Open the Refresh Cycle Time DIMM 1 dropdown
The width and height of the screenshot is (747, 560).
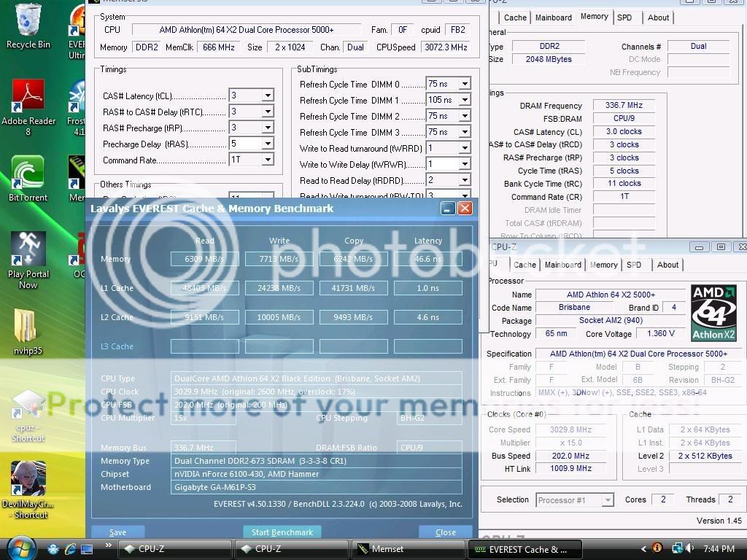[x=465, y=99]
